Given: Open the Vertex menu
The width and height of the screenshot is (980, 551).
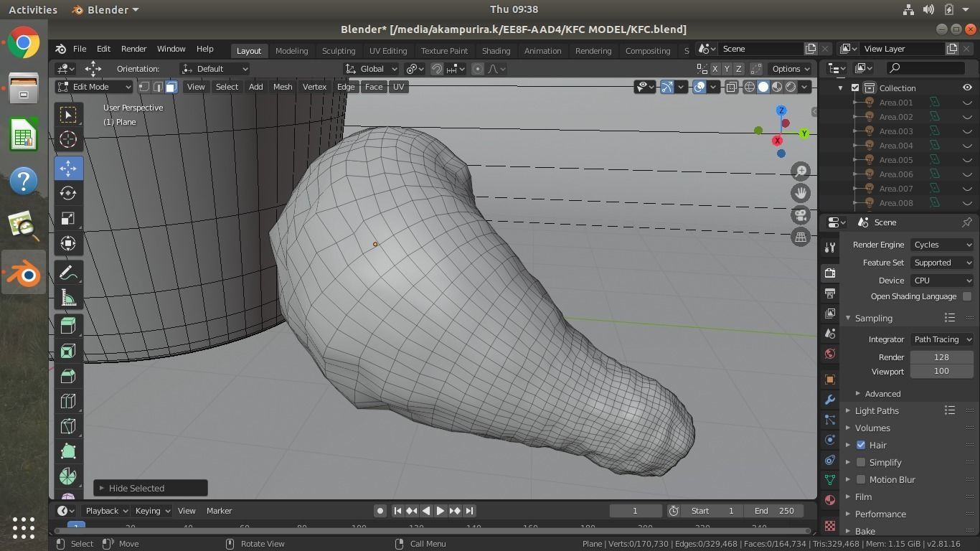Looking at the screenshot, I should pyautogui.click(x=314, y=87).
